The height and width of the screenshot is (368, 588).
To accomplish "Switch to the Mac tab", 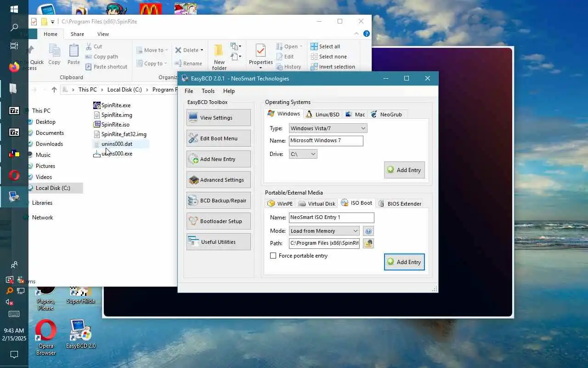I will click(355, 115).
